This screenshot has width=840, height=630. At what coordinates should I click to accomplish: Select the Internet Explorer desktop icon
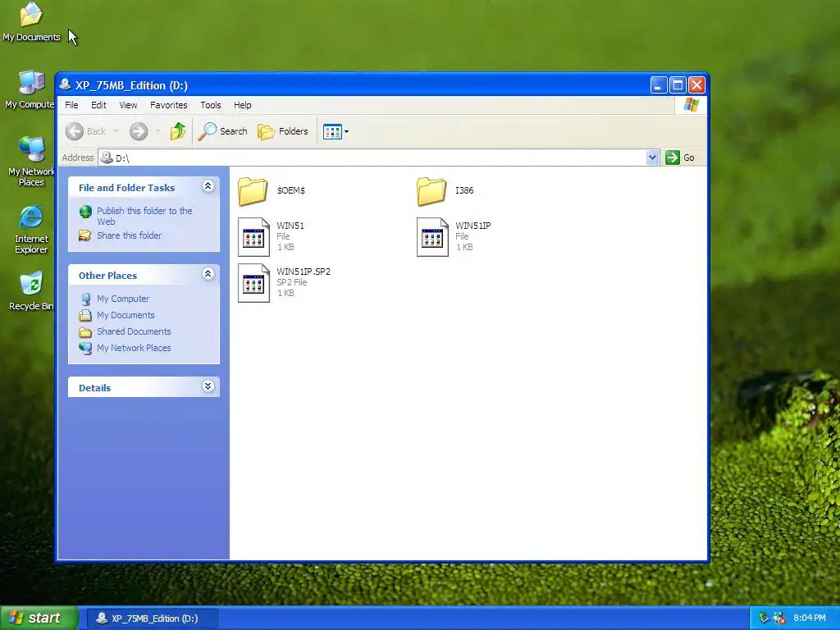(x=31, y=229)
